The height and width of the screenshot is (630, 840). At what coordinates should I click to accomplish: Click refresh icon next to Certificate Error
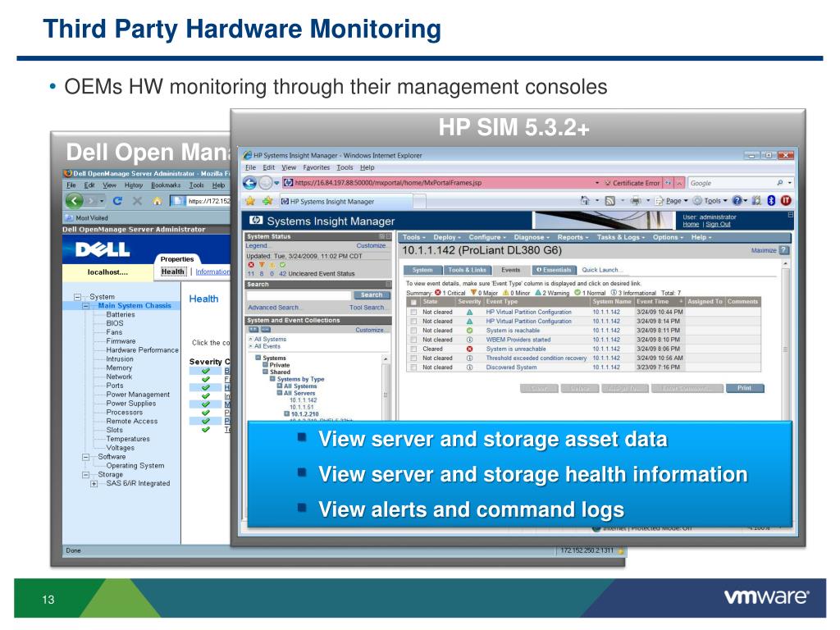668,183
